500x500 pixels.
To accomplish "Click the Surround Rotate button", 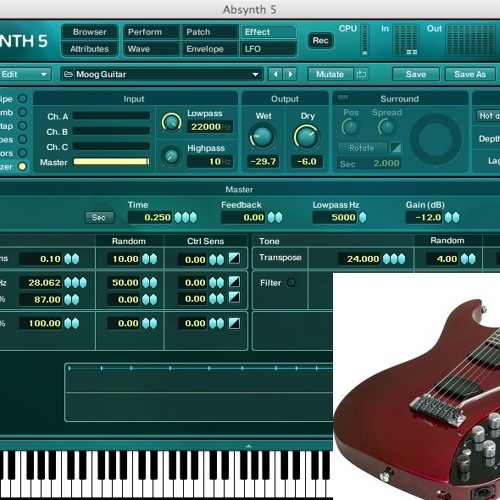I will pos(362,148).
